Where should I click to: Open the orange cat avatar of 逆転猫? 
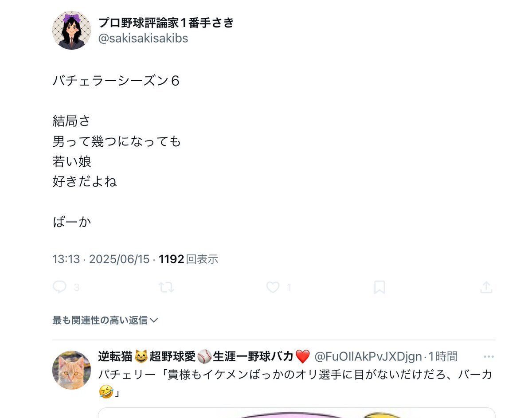[72, 370]
